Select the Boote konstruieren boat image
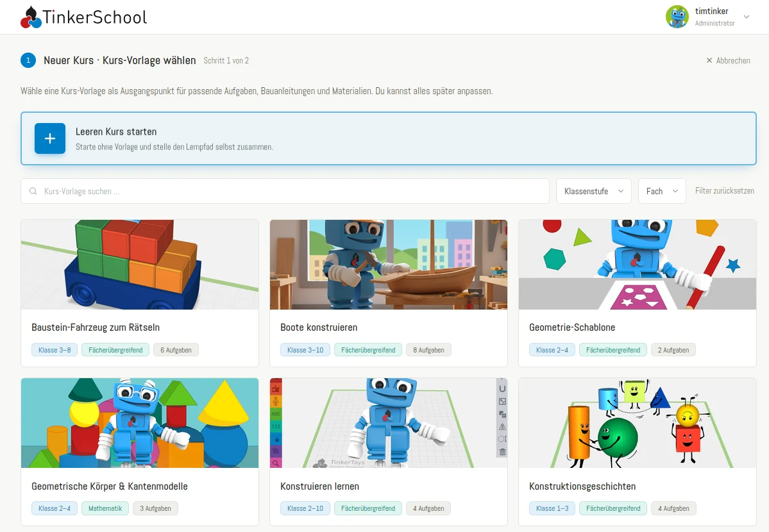769x532 pixels. point(389,265)
